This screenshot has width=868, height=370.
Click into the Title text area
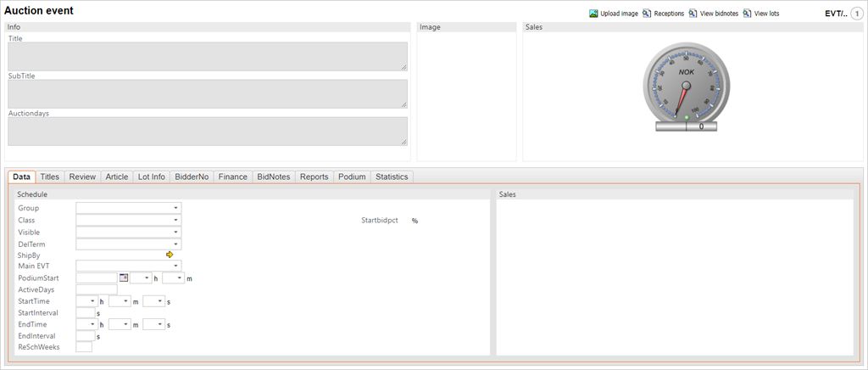(207, 56)
